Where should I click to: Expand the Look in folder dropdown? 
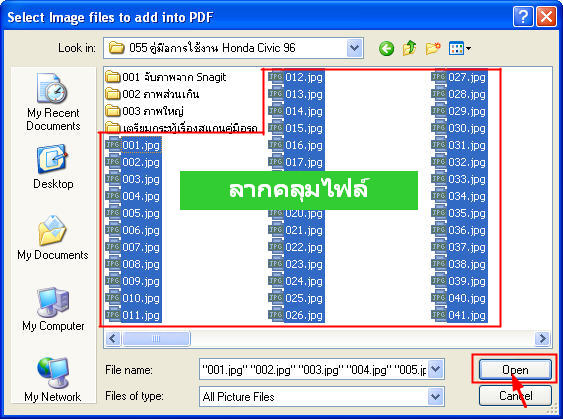pos(354,48)
